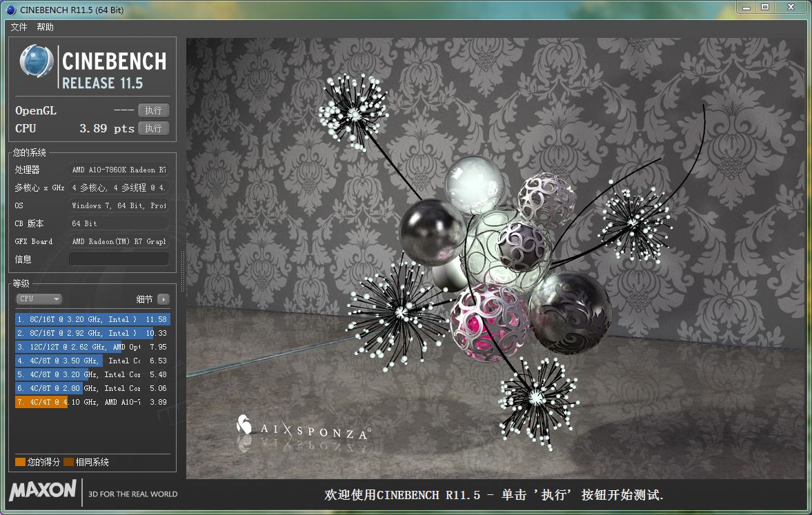The image size is (812, 515).
Task: Run the OpenGL benchmark test
Action: pos(153,110)
